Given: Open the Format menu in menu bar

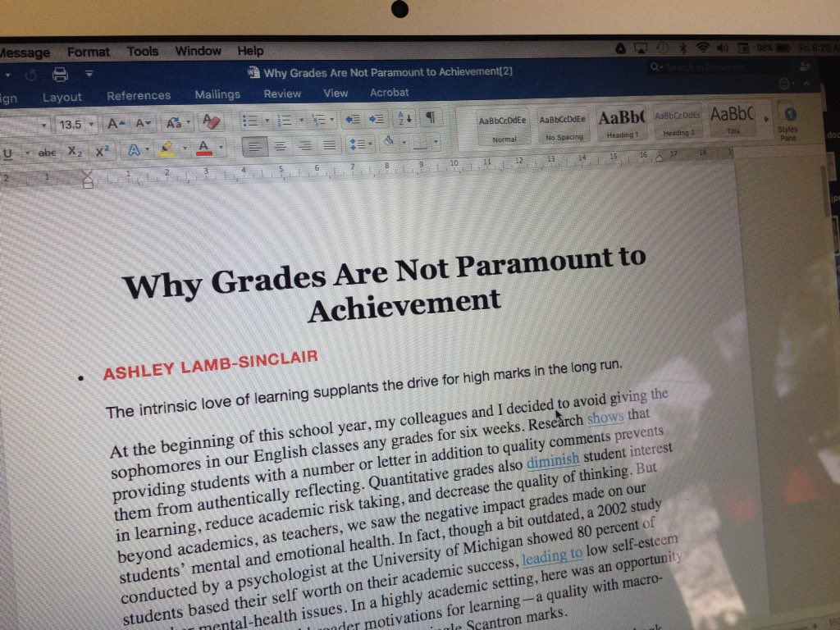Looking at the screenshot, I should [88, 52].
